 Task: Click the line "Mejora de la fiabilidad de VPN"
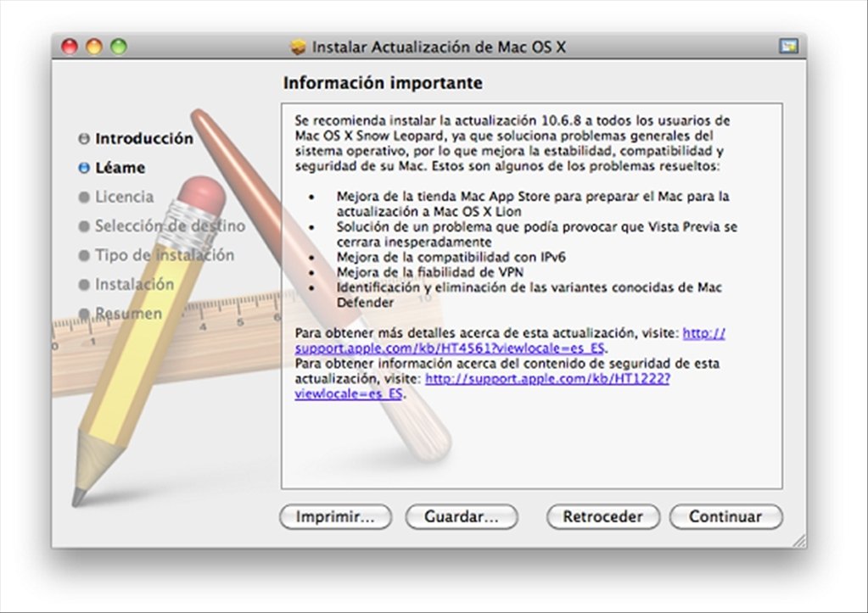pos(430,272)
